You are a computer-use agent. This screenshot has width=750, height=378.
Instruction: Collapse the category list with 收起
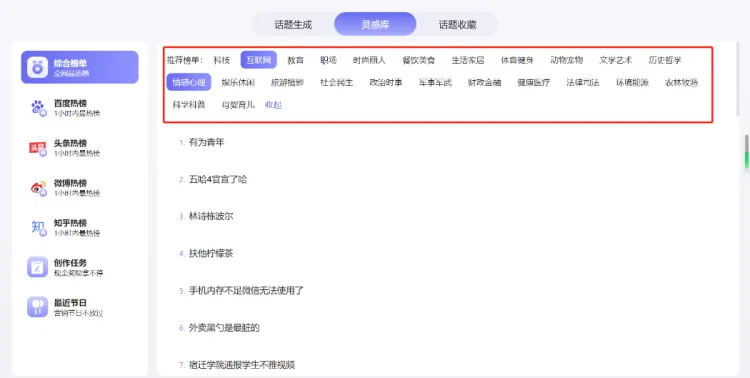[274, 105]
